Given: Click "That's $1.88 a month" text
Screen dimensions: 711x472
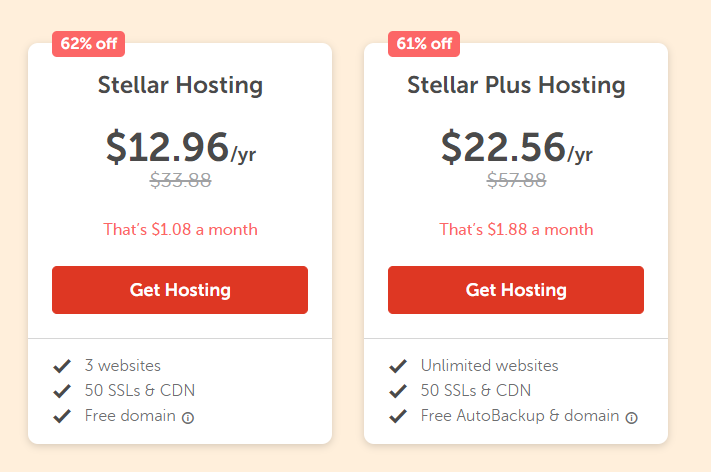Looking at the screenshot, I should (516, 229).
